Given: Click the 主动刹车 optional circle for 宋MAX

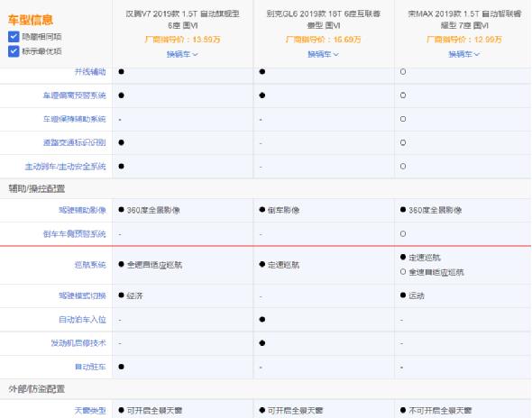Looking at the screenshot, I should pos(403,166).
